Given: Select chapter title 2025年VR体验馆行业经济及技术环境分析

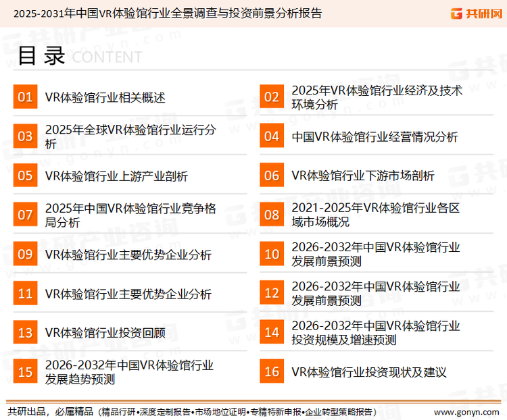Looking at the screenshot, I should click(377, 97).
